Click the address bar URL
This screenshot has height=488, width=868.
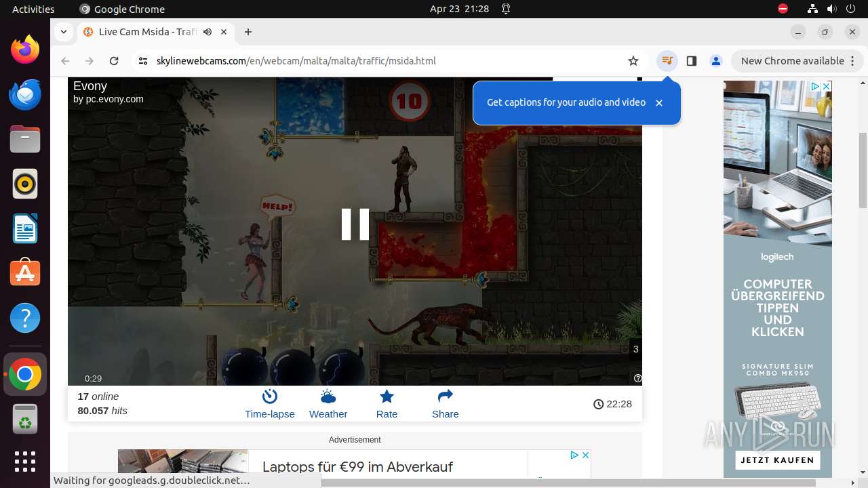tap(296, 61)
